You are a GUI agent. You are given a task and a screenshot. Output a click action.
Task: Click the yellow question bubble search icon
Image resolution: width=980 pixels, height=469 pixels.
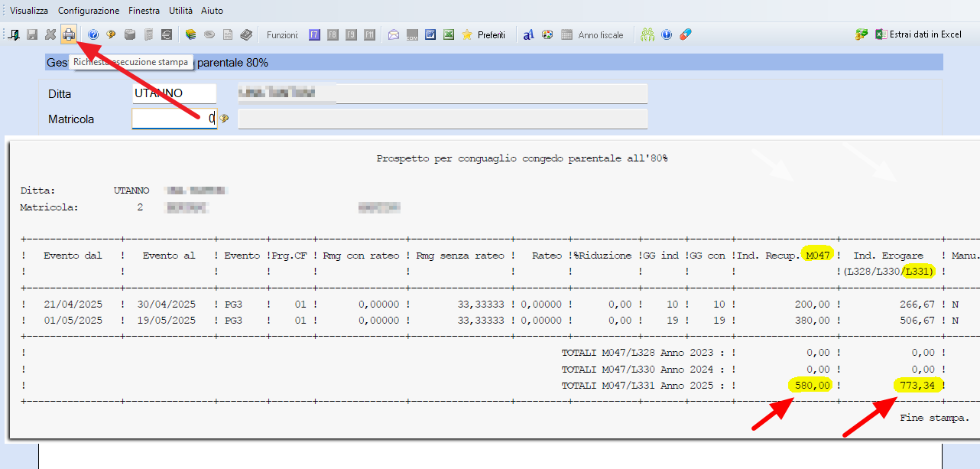click(x=112, y=34)
